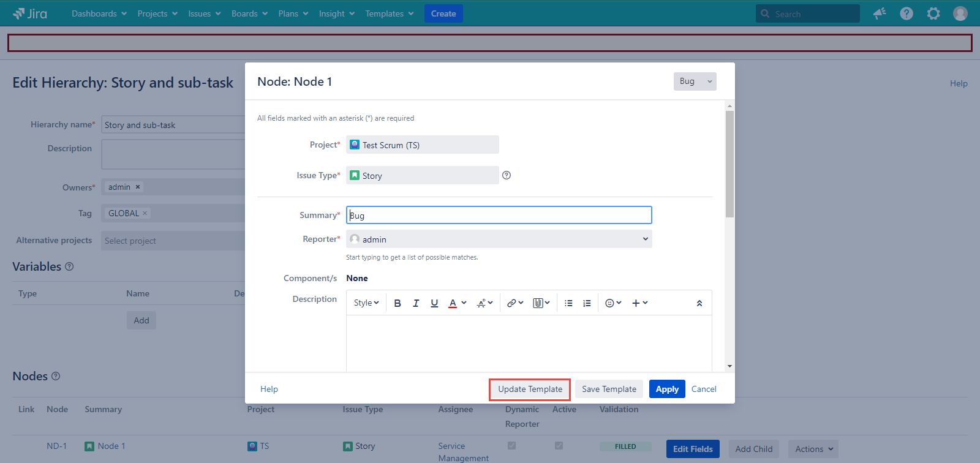Open the emoticon picker in editor

(x=612, y=303)
